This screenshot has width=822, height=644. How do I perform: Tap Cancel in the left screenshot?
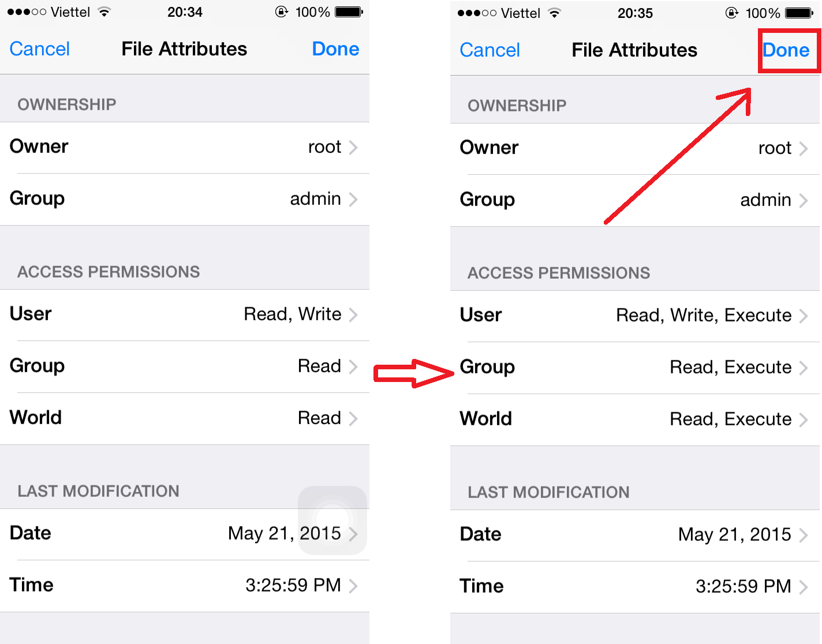[40, 49]
